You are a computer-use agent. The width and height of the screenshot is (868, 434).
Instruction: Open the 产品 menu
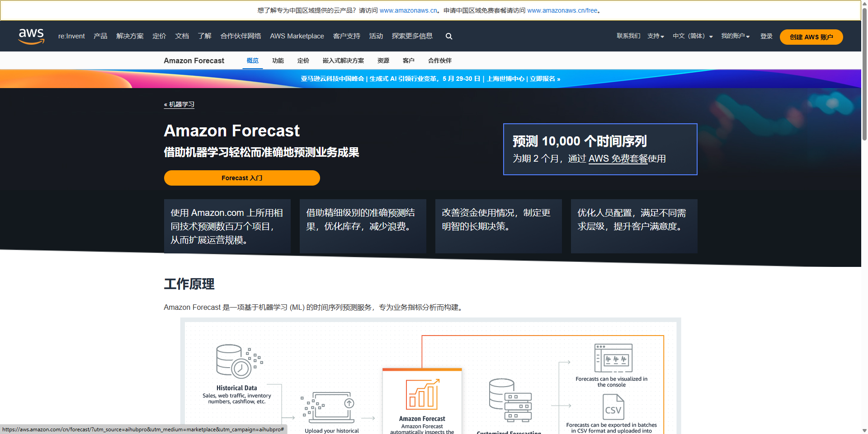pos(100,36)
